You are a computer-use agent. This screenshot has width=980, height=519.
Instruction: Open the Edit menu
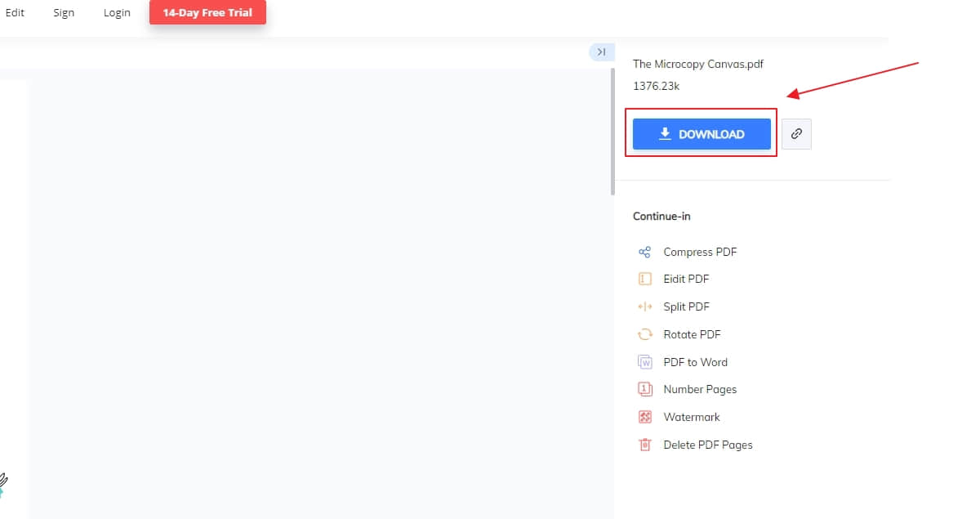click(15, 12)
